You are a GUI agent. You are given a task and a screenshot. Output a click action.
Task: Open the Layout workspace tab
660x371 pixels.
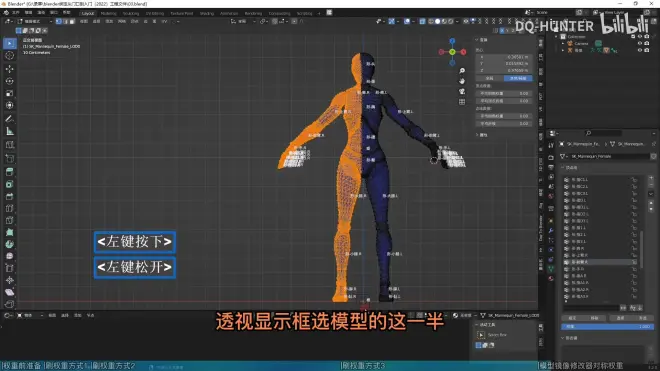coord(88,13)
